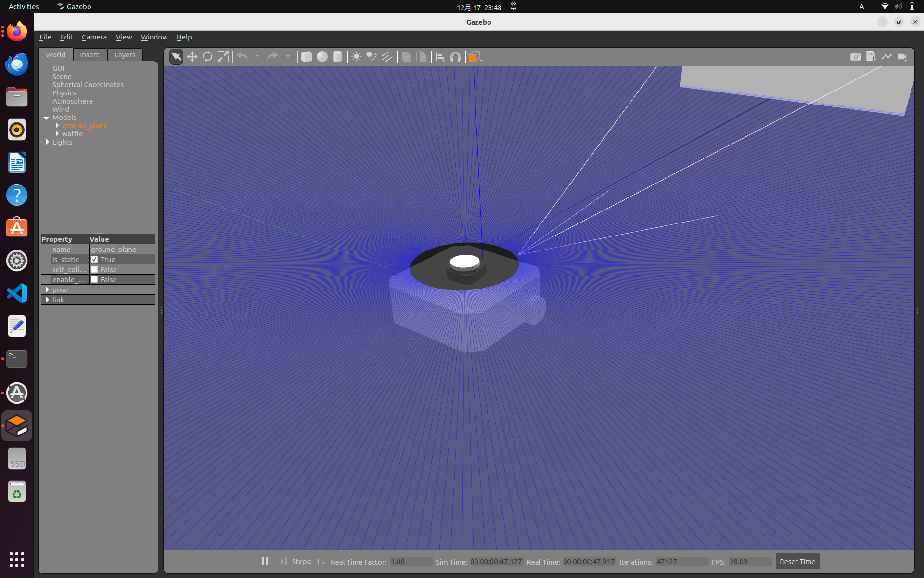Expand the pose property
Screen dimensions: 924x578
[47, 289]
